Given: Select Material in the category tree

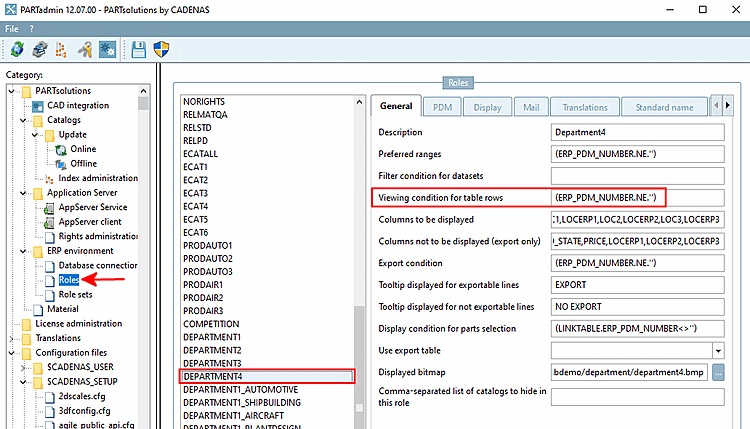Looking at the screenshot, I should tap(63, 309).
